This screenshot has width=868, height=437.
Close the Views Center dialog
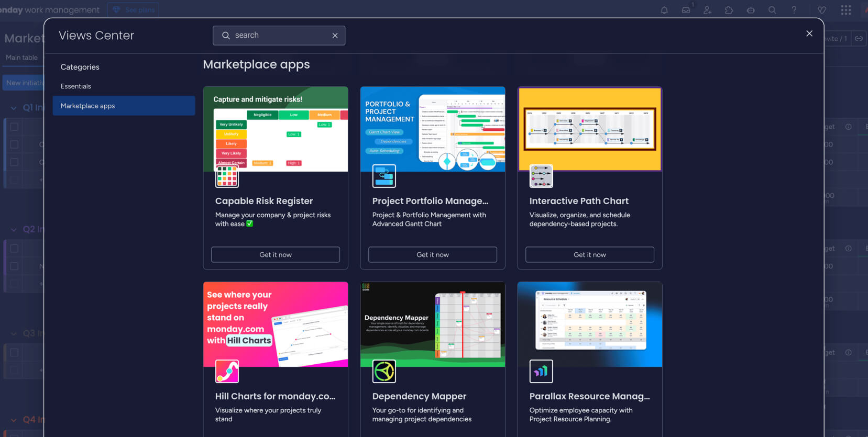(809, 33)
